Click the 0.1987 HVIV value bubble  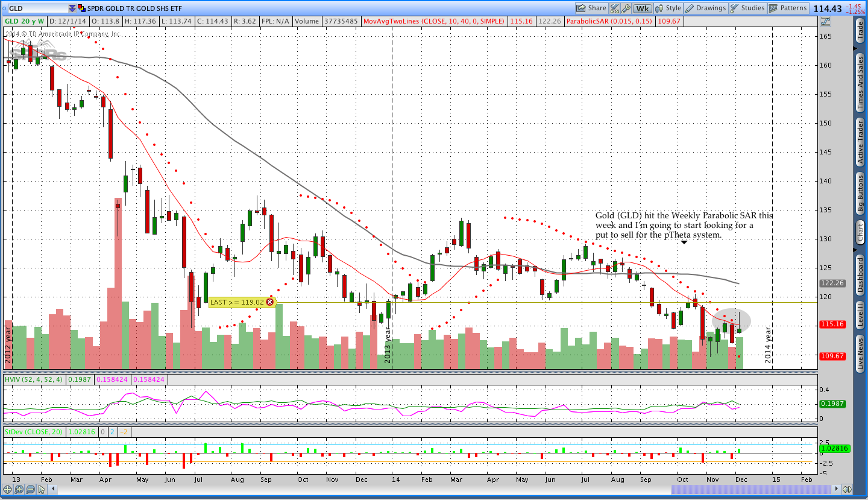(832, 403)
